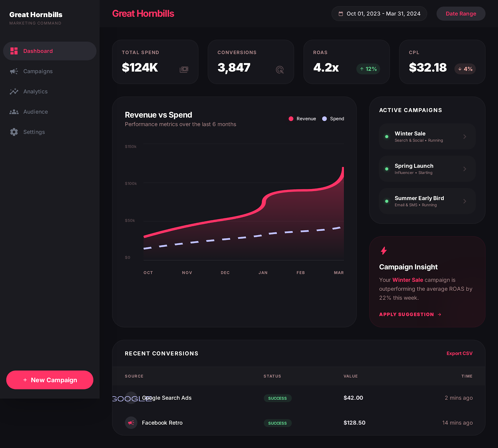Click the Dashboard grid icon in sidebar
Viewport: 498px width, 448px height.
[x=14, y=51]
